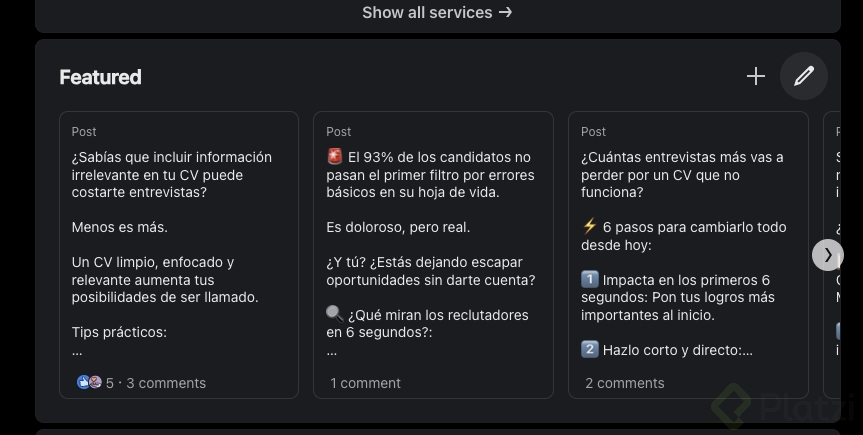Image resolution: width=863 pixels, height=435 pixels.
Task: Click the number 2 emoji in third post
Action: pyautogui.click(x=589, y=349)
